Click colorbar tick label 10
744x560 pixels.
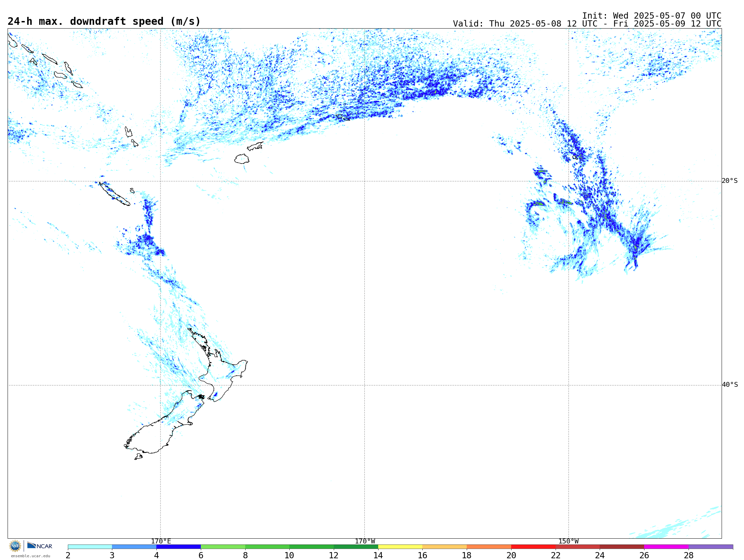click(289, 555)
